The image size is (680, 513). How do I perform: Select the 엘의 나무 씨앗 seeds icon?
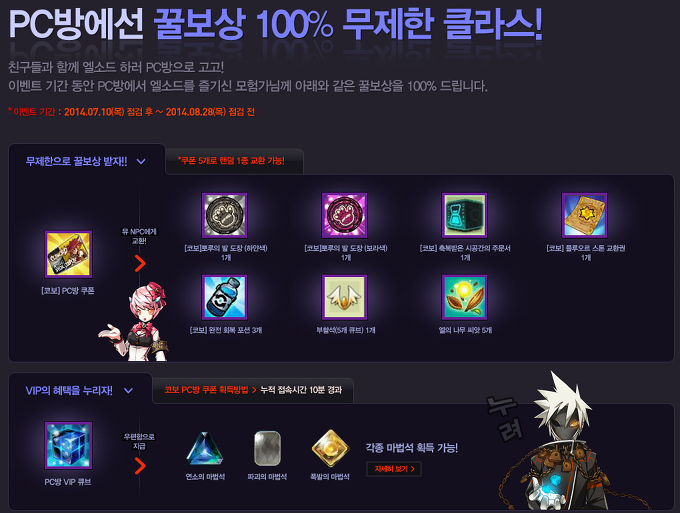pos(464,297)
